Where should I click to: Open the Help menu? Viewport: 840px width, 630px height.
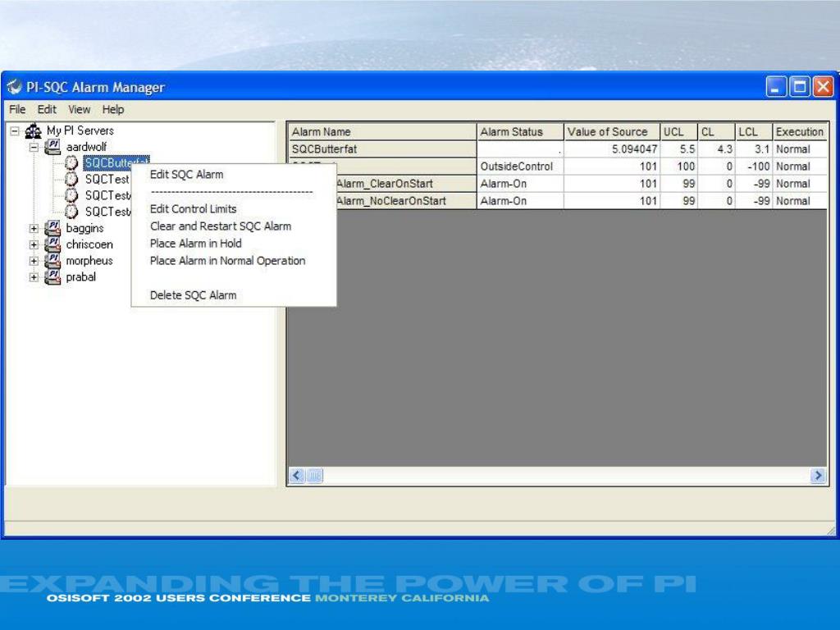tap(113, 109)
